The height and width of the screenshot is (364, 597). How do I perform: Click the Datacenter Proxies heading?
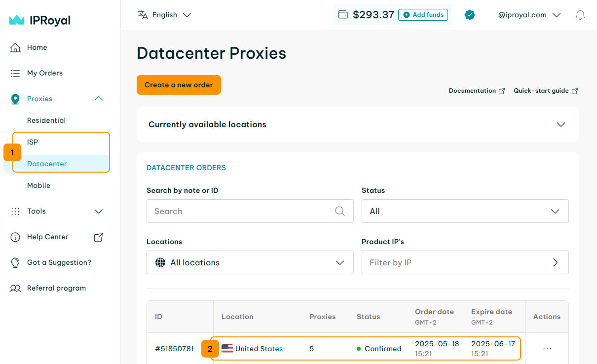click(x=211, y=53)
